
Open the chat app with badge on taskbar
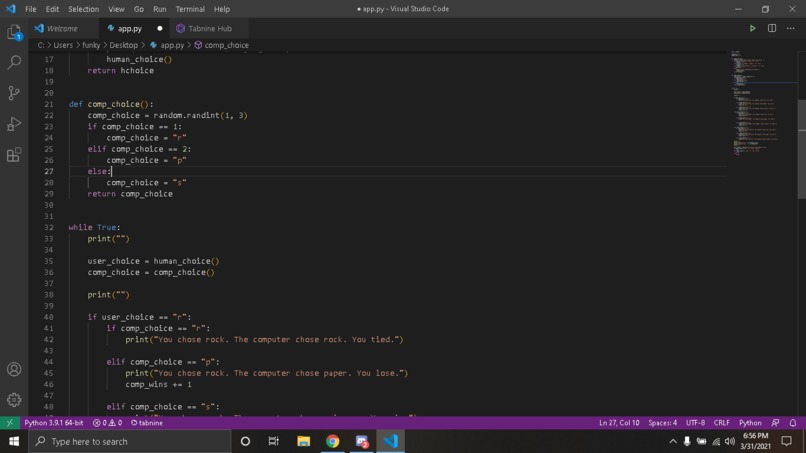click(x=362, y=441)
